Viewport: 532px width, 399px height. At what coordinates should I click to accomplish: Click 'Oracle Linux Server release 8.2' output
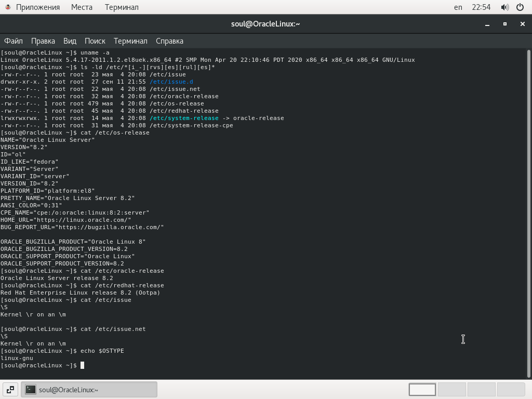coord(57,278)
